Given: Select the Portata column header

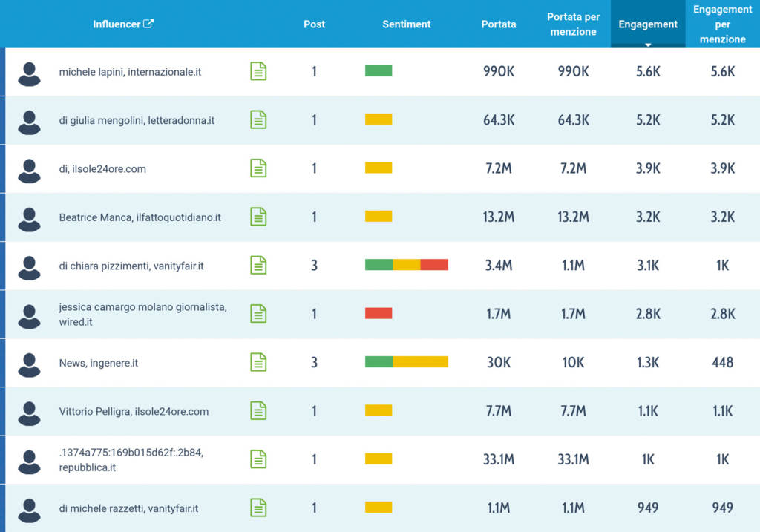Looking at the screenshot, I should (499, 24).
